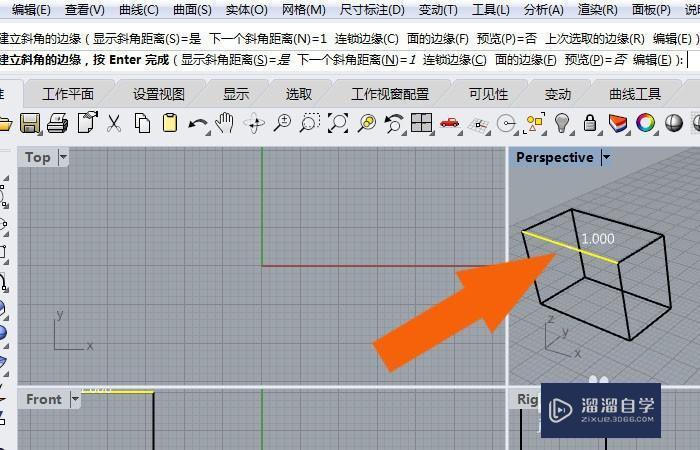700x450 pixels.
Task: Open the 查看(V) menu
Action: click(x=84, y=9)
